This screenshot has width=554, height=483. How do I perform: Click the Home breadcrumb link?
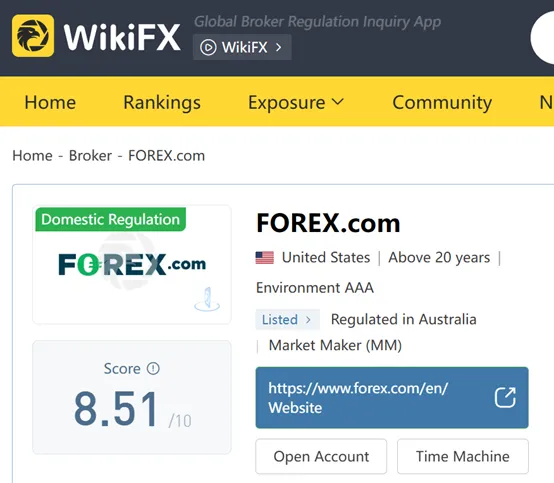click(33, 156)
